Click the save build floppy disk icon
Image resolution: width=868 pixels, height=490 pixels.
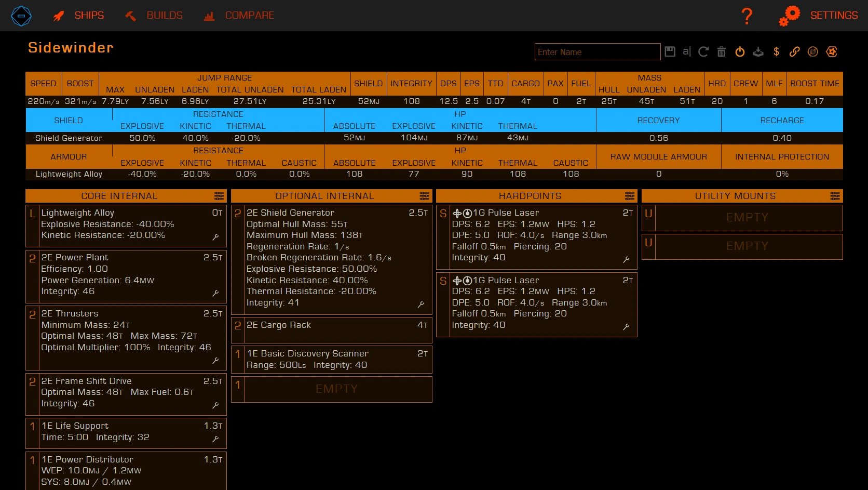click(x=670, y=51)
